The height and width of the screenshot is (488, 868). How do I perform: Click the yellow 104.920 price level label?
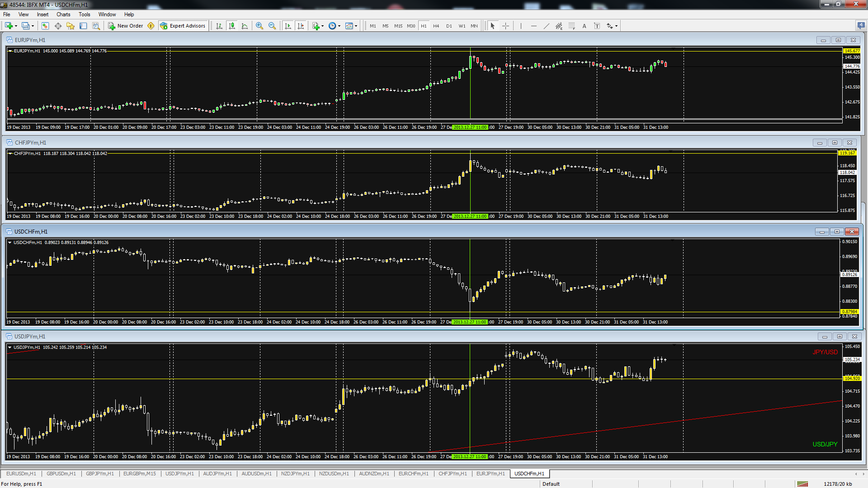point(852,379)
